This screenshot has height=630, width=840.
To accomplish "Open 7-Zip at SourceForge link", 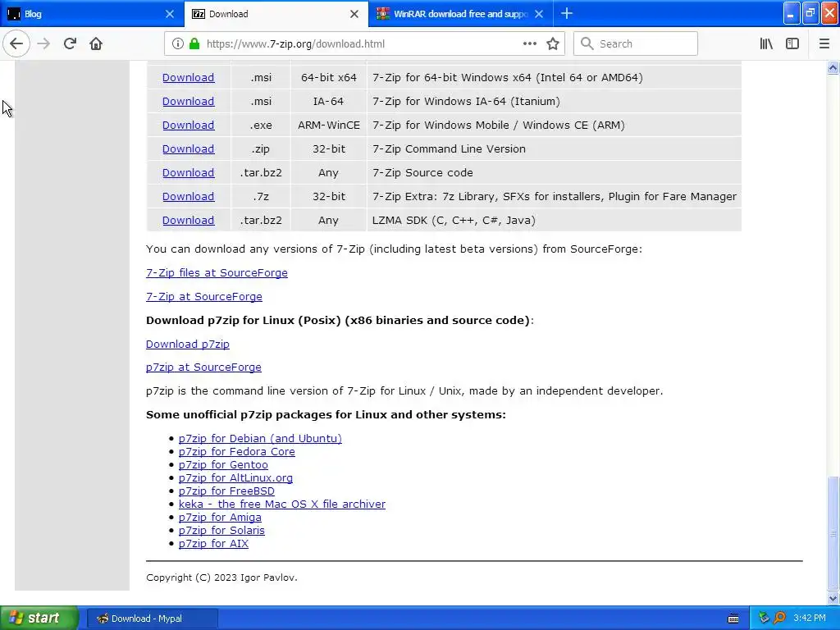I will pos(203,297).
